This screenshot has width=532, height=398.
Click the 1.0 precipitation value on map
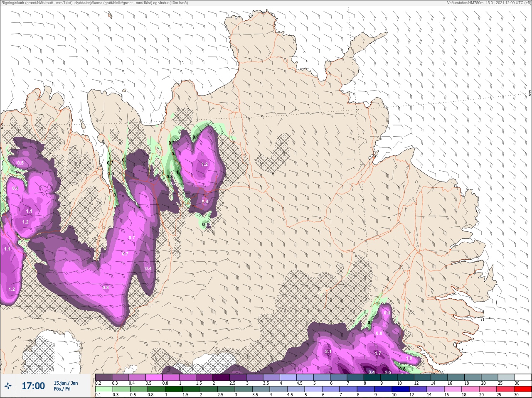(x=409, y=359)
